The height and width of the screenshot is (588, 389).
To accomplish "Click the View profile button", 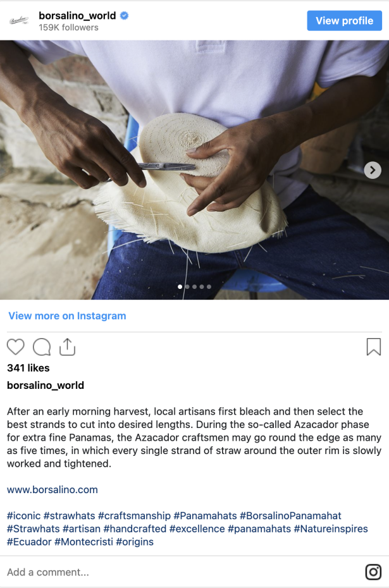I will pyautogui.click(x=344, y=21).
